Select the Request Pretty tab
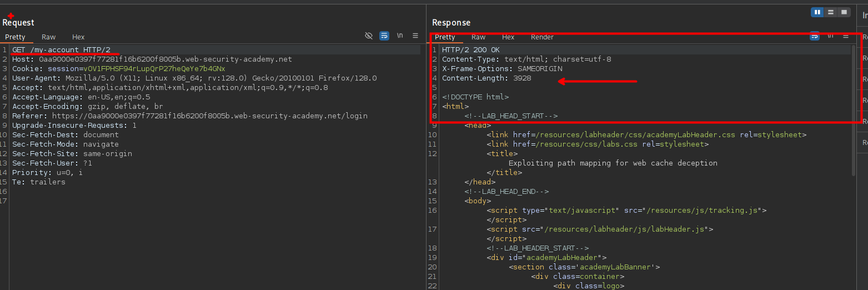 [x=16, y=37]
